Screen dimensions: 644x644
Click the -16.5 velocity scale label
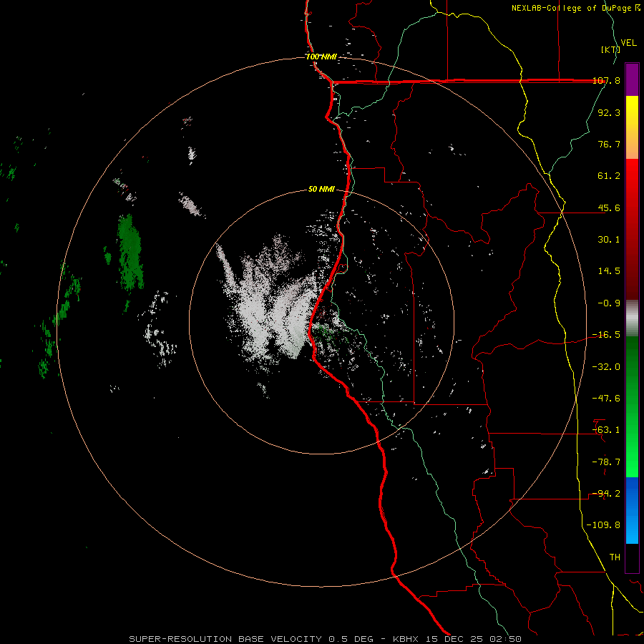tap(607, 335)
